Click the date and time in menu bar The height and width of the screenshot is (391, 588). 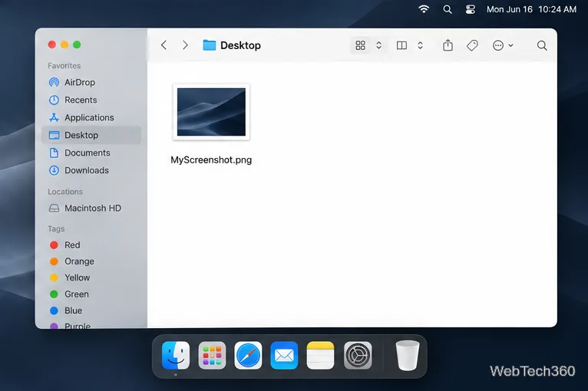[531, 9]
